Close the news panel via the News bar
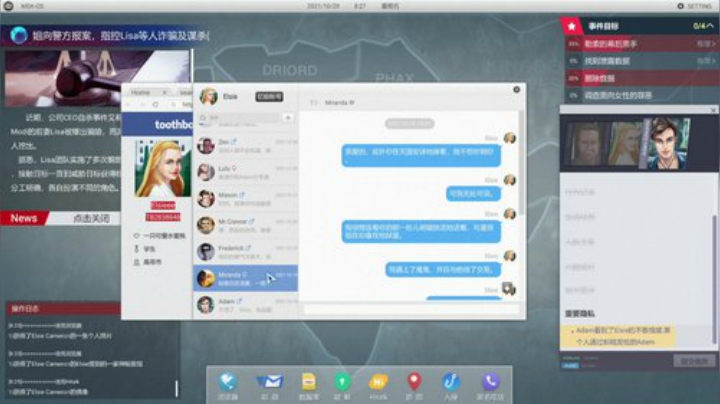This screenshot has height=404, width=720. [61, 219]
